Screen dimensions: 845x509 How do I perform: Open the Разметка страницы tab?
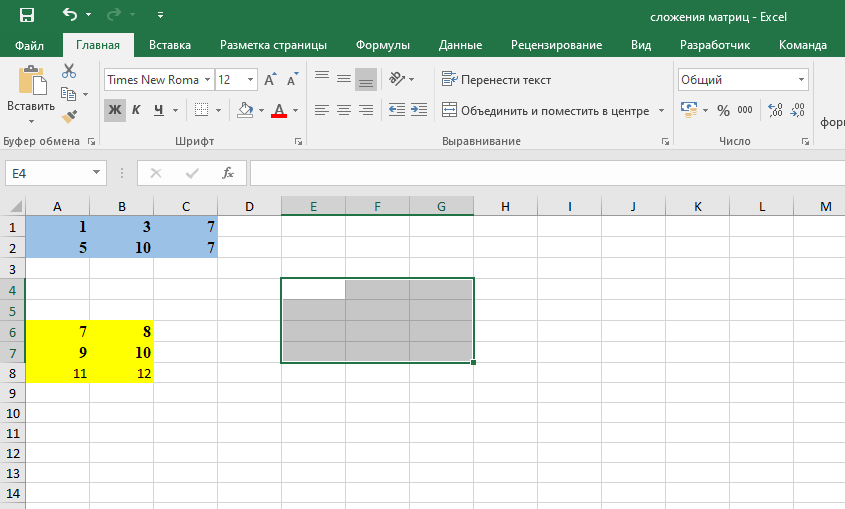point(273,45)
